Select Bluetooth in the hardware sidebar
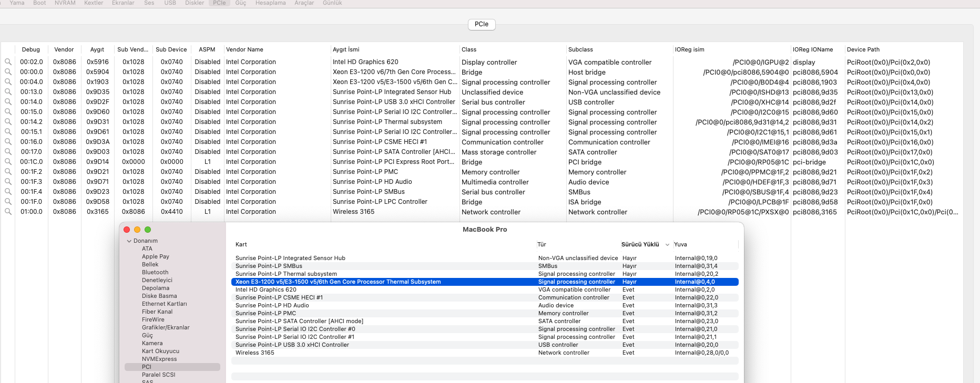Viewport: 980px width, 383px height. [155, 273]
